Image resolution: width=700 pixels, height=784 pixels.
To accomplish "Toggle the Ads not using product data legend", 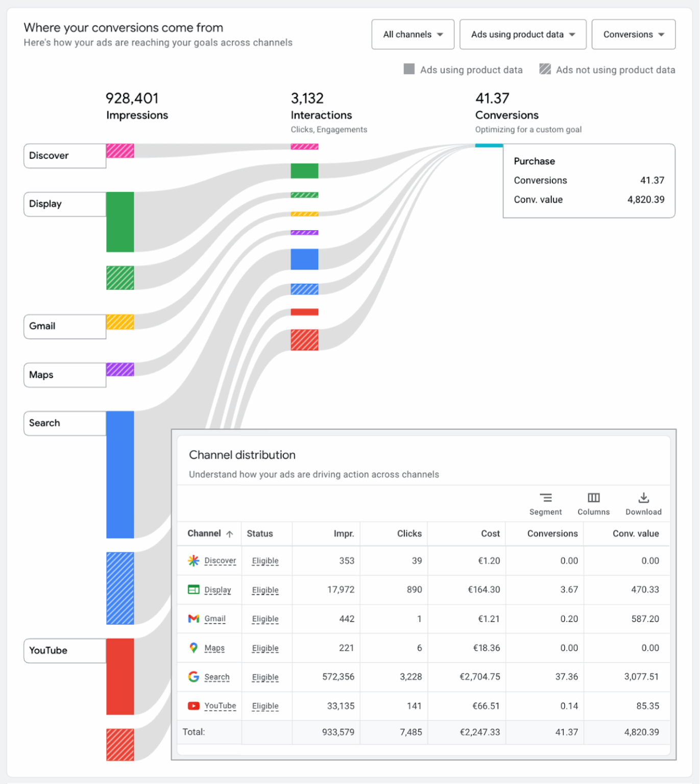I will point(544,69).
